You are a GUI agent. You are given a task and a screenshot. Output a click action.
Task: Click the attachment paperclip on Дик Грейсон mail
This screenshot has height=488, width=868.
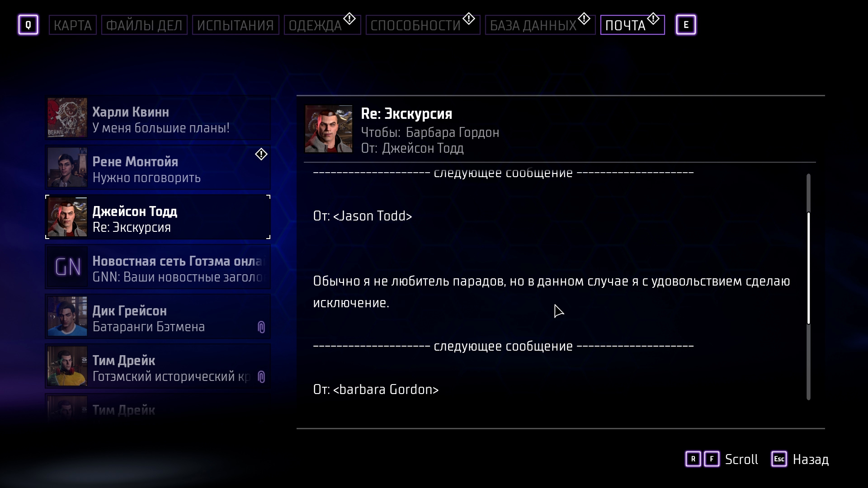pos(261,327)
